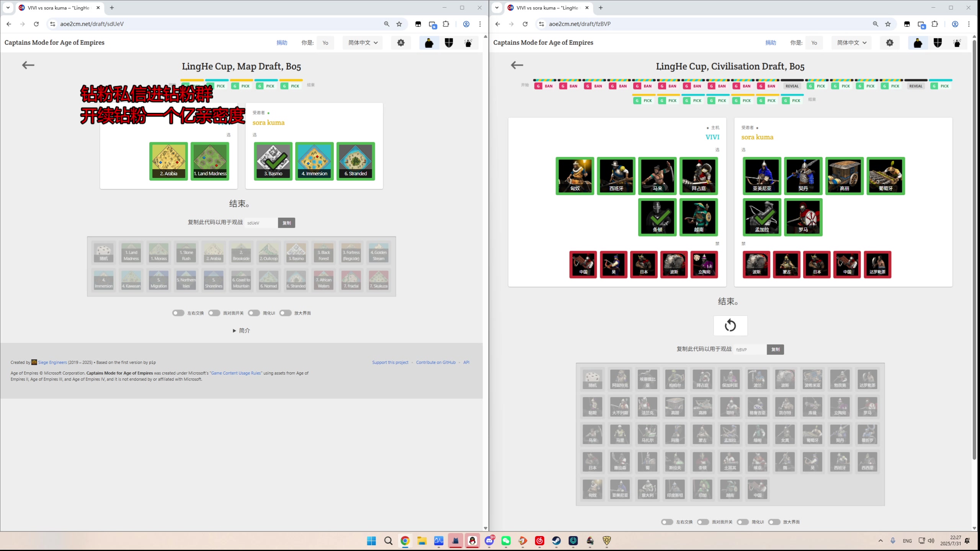Screen dimensions: 980x551
Task: Open tab search chevron in left browser
Action: click(8, 8)
